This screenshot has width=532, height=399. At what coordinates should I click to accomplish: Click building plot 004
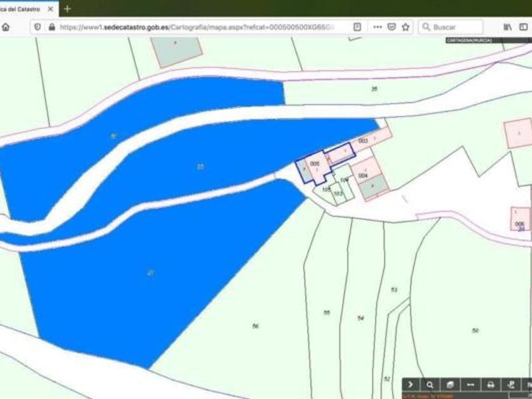[363, 175]
